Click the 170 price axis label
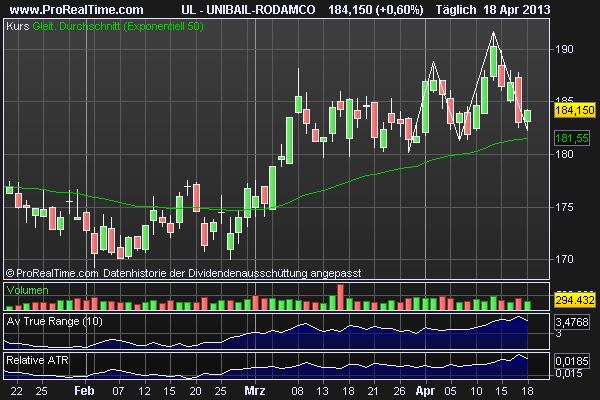Screen dimensions: 600x400 (564, 259)
